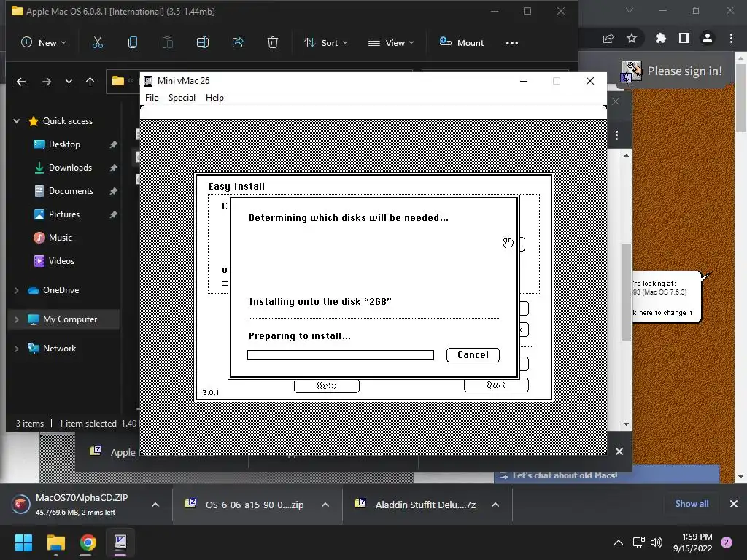The image size is (747, 560).
Task: Click the dimmed Help button in Easy Install
Action: (326, 386)
